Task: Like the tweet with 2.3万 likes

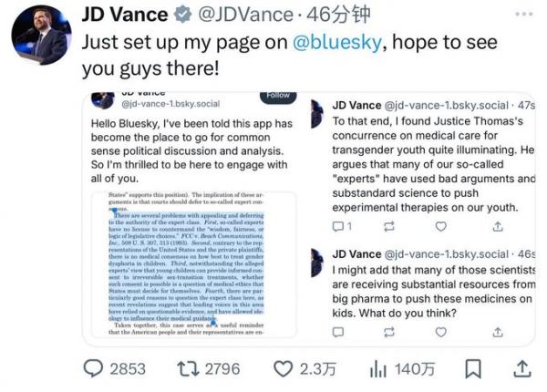Action: [x=283, y=368]
